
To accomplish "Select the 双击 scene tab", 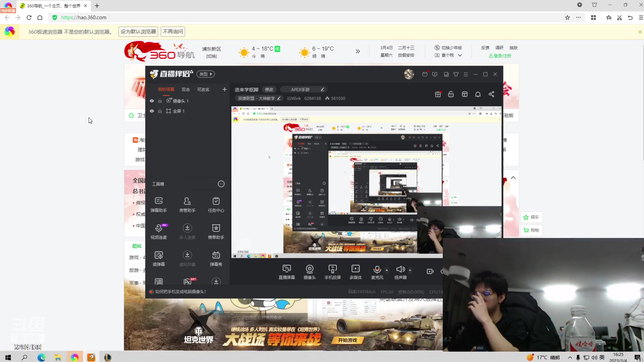I will tap(185, 89).
